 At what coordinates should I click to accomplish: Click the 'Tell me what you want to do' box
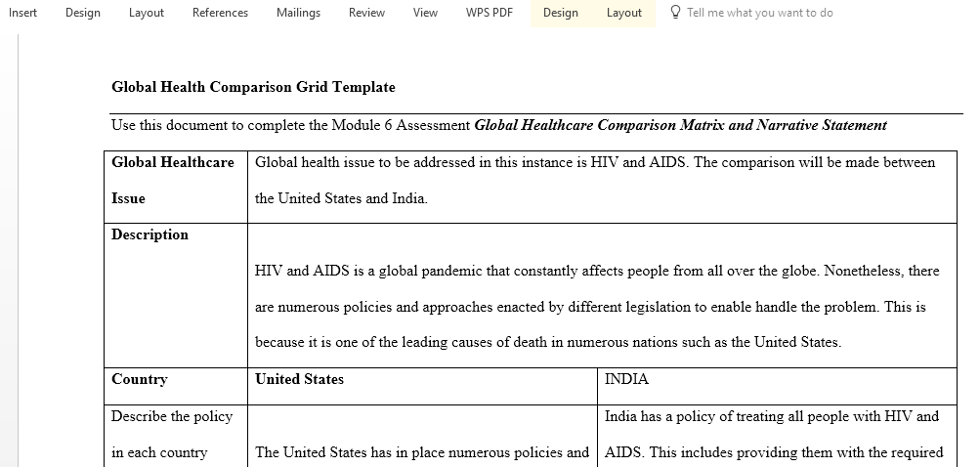[x=759, y=13]
